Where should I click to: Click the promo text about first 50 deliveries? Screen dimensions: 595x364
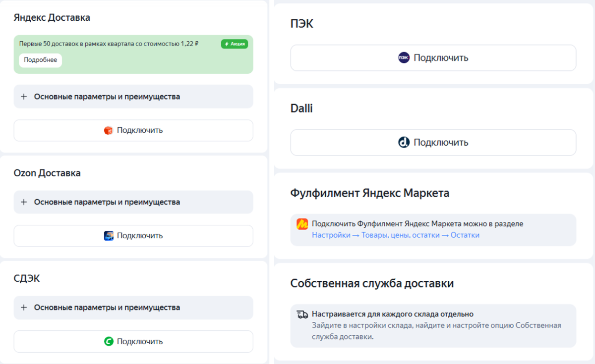pos(109,44)
